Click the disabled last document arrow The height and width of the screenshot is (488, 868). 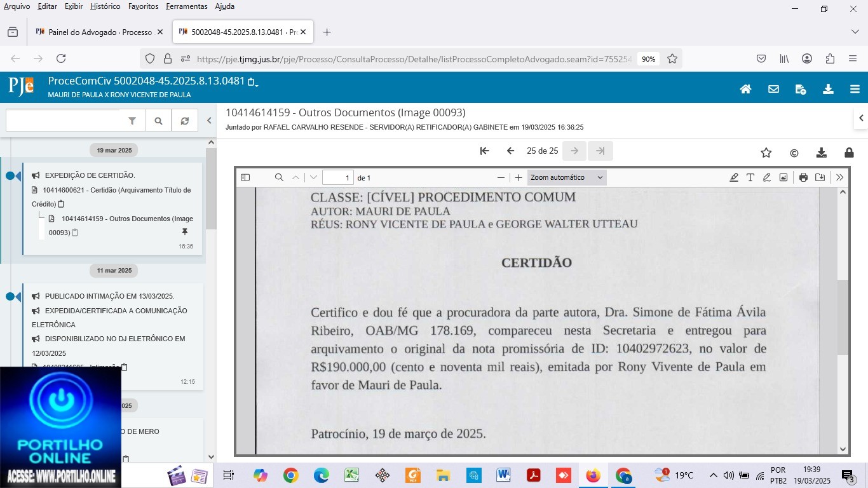[x=600, y=151]
